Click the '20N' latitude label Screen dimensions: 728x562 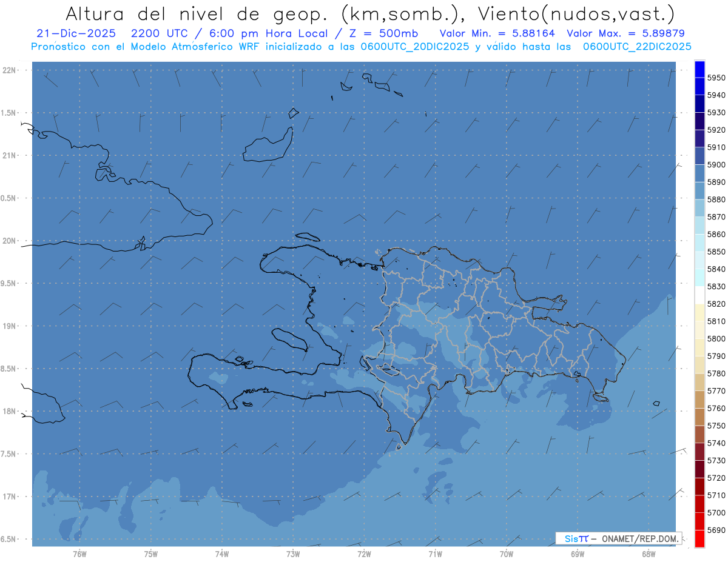9,241
